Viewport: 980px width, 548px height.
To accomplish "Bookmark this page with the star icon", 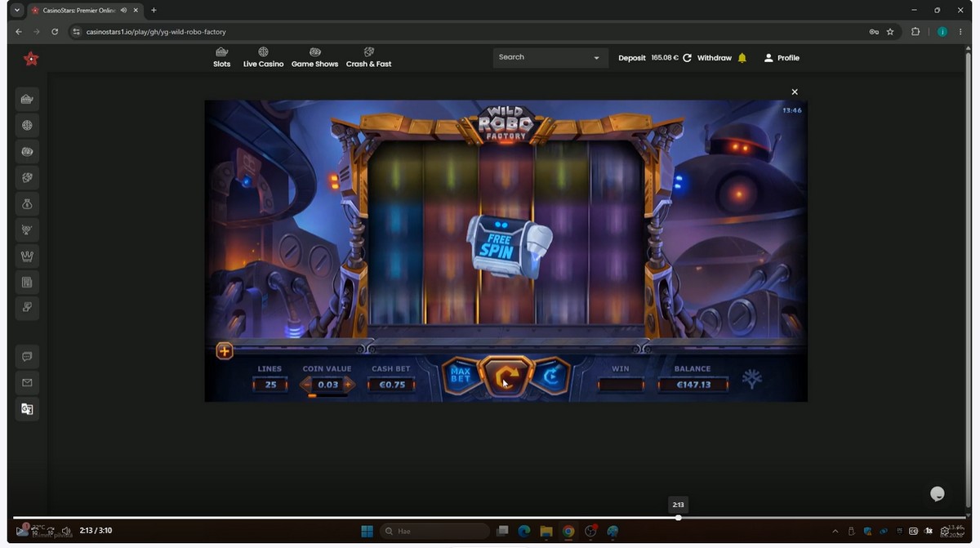I will tap(890, 32).
